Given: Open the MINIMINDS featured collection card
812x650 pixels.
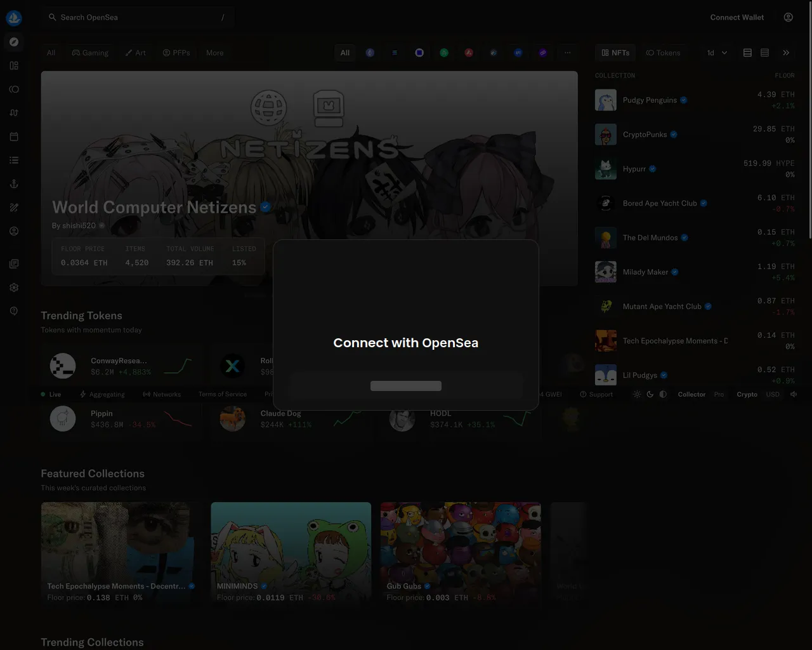Looking at the screenshot, I should [x=291, y=555].
